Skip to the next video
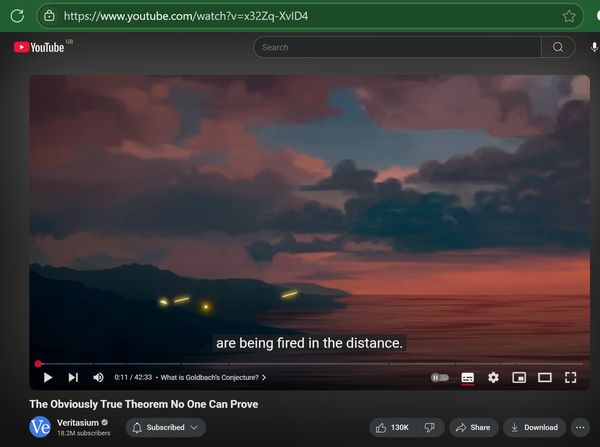 click(x=73, y=377)
